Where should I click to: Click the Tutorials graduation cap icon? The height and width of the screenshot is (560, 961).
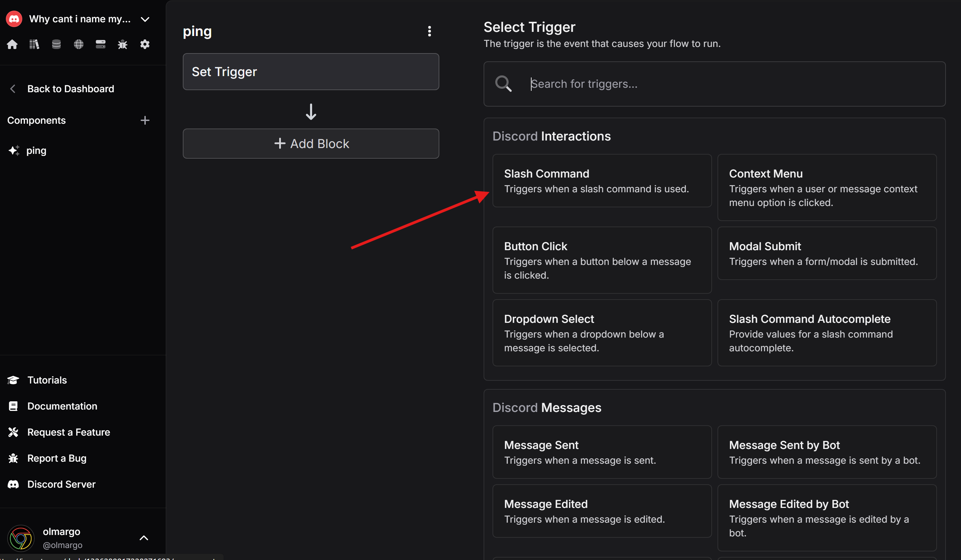pyautogui.click(x=13, y=380)
